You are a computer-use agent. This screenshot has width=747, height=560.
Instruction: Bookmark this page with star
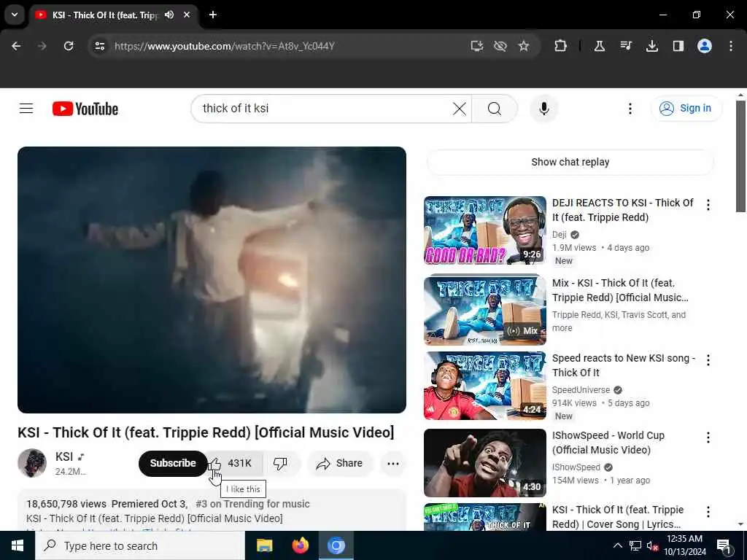coord(524,46)
